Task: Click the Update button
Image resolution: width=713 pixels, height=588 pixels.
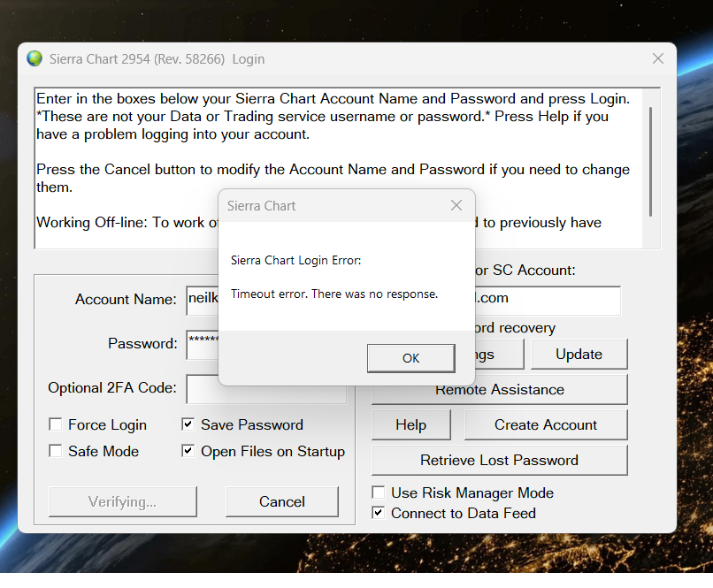Action: [579, 354]
